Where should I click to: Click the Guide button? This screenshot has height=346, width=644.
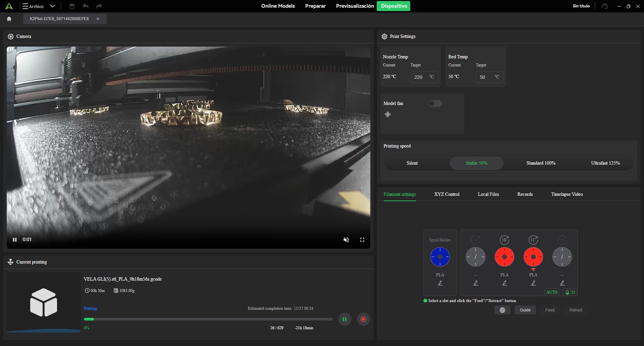coord(525,310)
